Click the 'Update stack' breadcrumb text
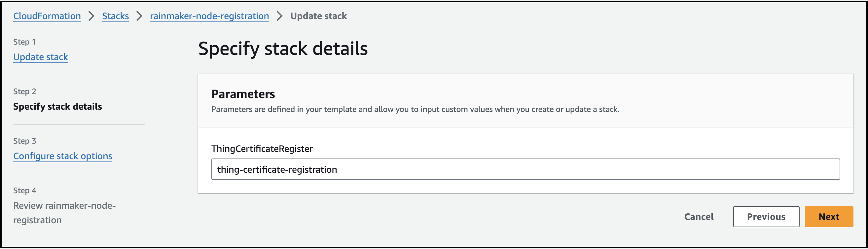The width and height of the screenshot is (868, 249). 318,16
